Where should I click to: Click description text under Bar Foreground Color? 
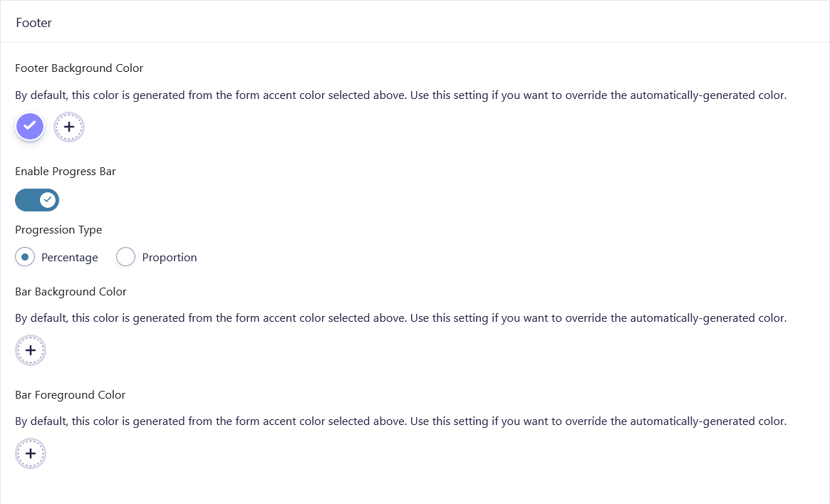coord(400,421)
